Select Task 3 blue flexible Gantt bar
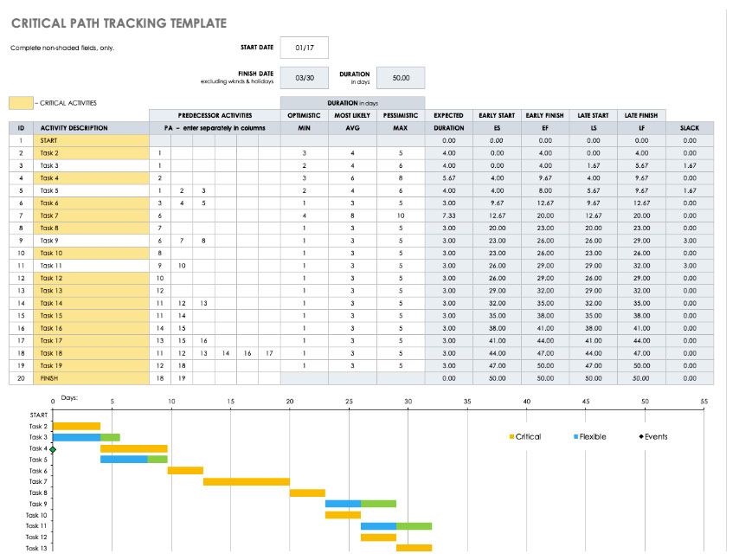The image size is (739, 560). pyautogui.click(x=76, y=437)
